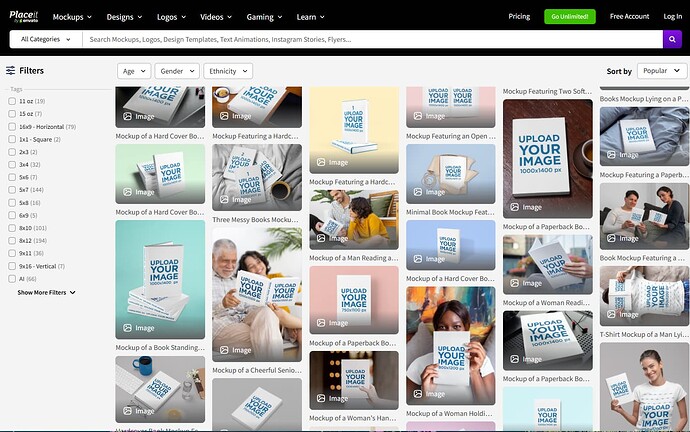Click image icon on yellow Hardcover mockup

coord(321,162)
